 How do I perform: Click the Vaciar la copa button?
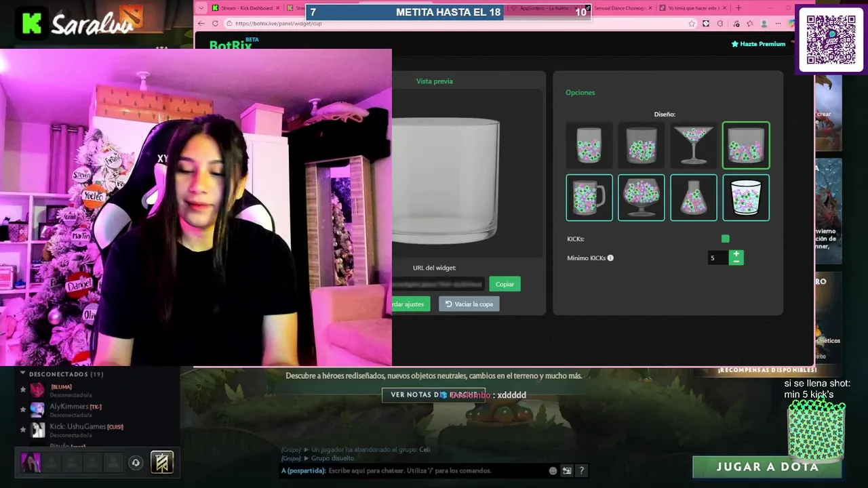coord(469,304)
